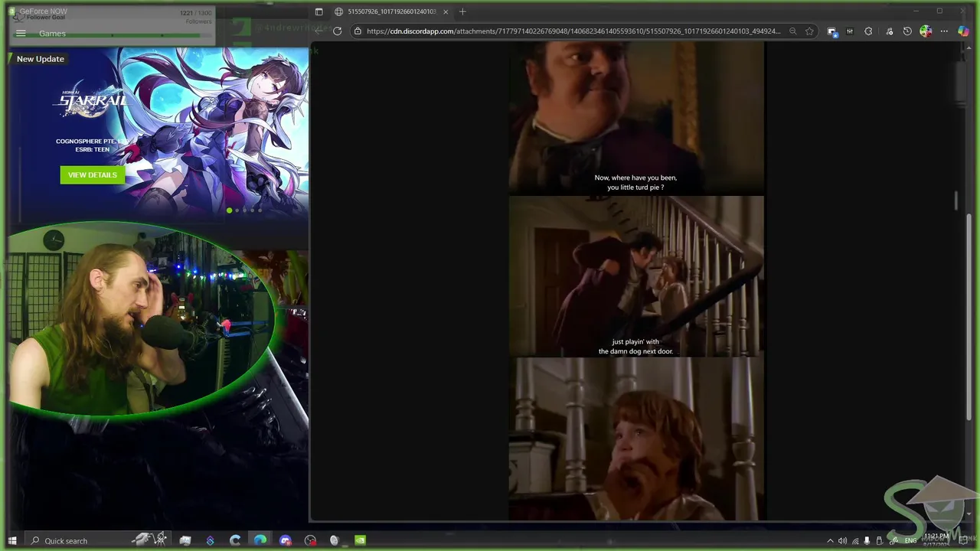Refresh the Discord attachment page
Image resolution: width=980 pixels, height=551 pixels.
click(337, 31)
